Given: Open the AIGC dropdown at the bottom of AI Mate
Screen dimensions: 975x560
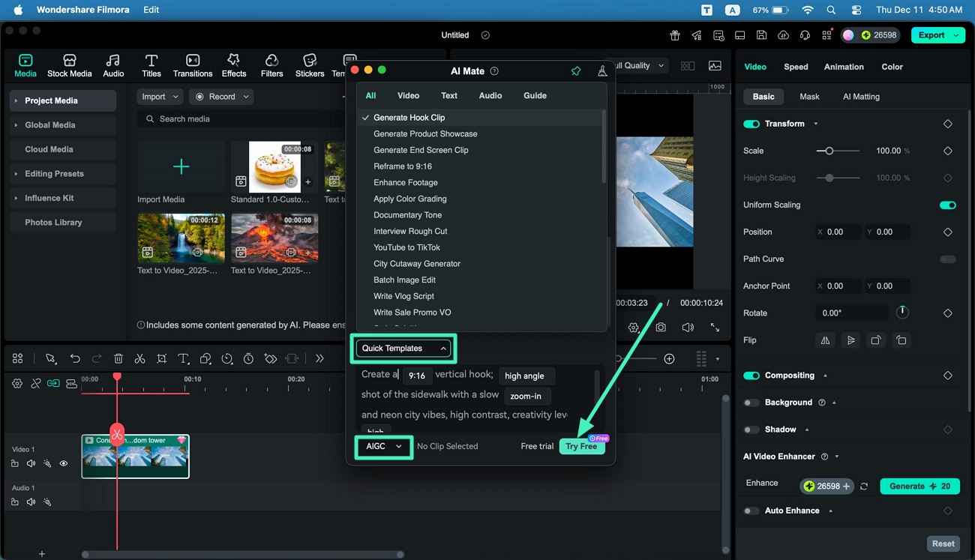Looking at the screenshot, I should coord(383,445).
